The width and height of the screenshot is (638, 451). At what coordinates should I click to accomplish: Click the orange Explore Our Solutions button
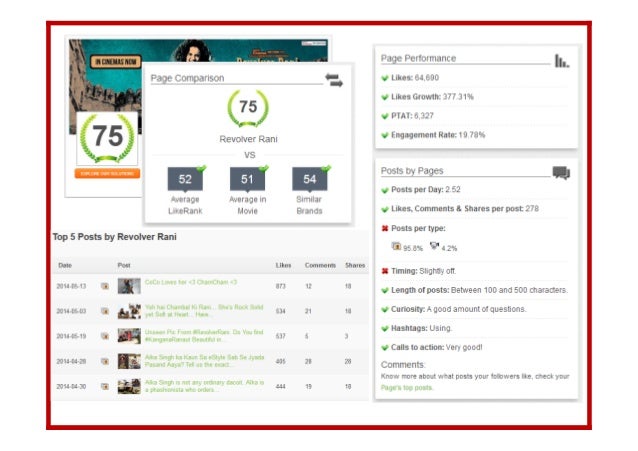pos(107,173)
